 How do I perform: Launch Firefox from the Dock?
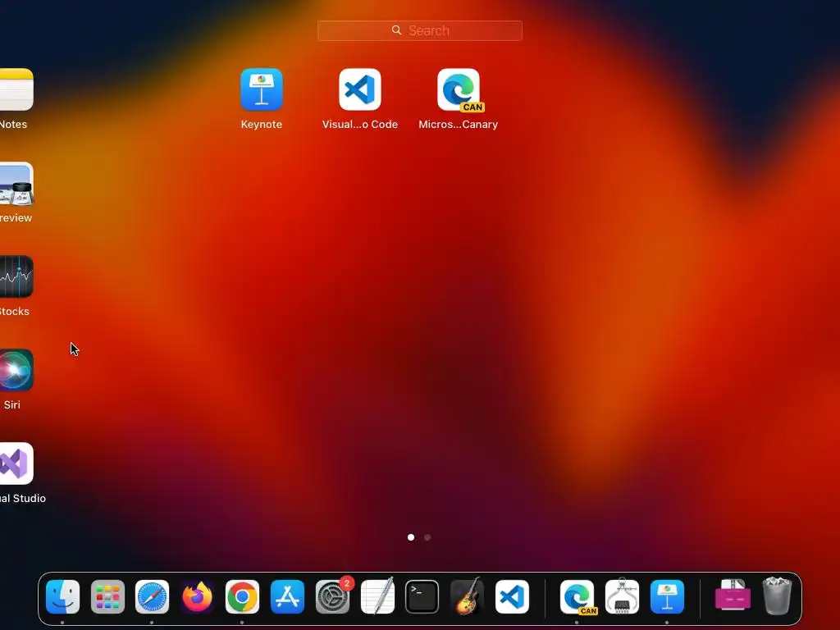197,597
